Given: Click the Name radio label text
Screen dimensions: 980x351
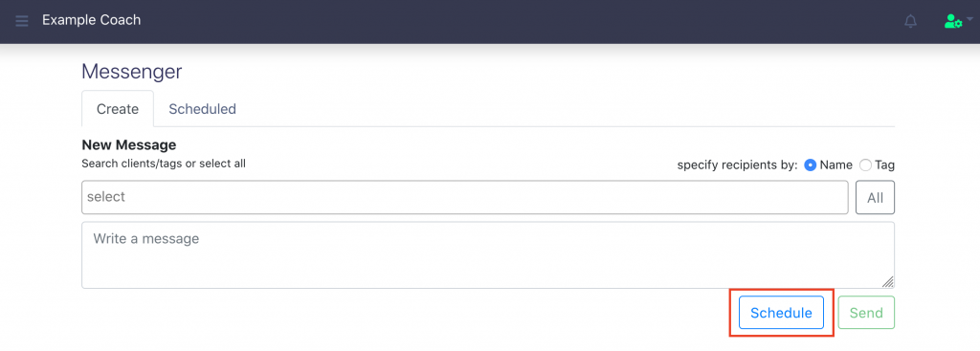Looking at the screenshot, I should [x=836, y=165].
